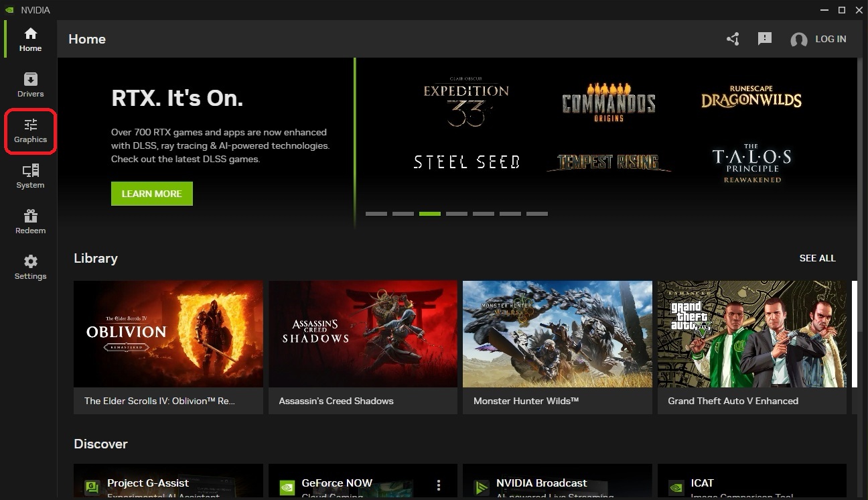
Task: Click the Project G-Assist title
Action: 148,483
